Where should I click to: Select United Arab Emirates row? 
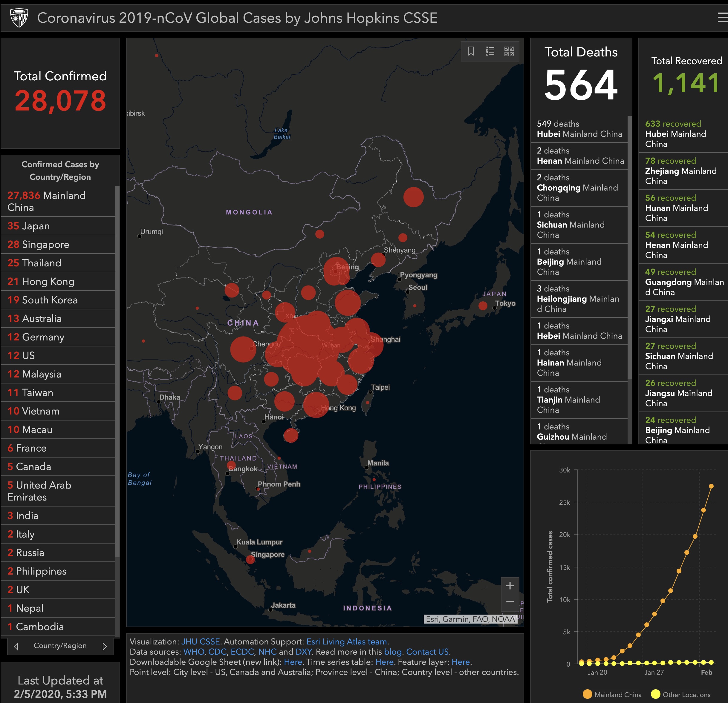coord(58,491)
